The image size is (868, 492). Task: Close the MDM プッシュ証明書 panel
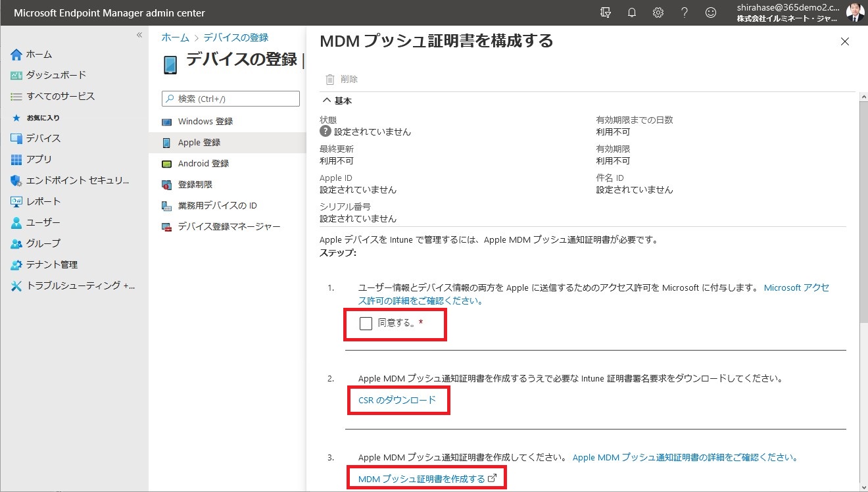click(845, 41)
